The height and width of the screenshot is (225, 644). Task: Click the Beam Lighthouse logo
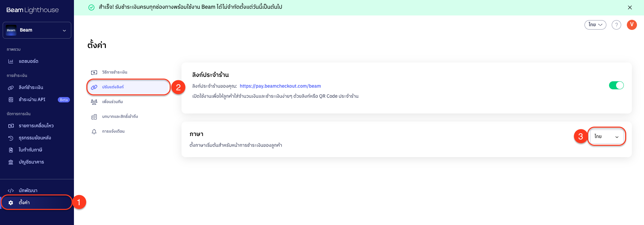pyautogui.click(x=33, y=10)
